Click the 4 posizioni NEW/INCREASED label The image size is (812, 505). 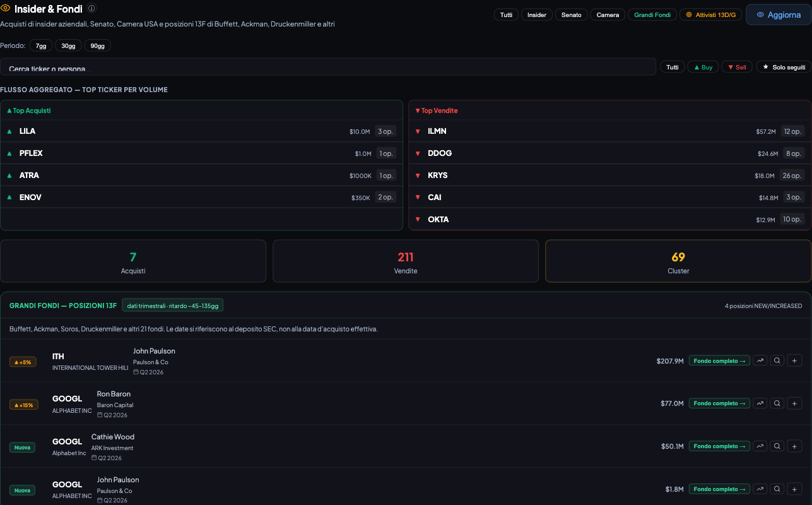coord(763,306)
